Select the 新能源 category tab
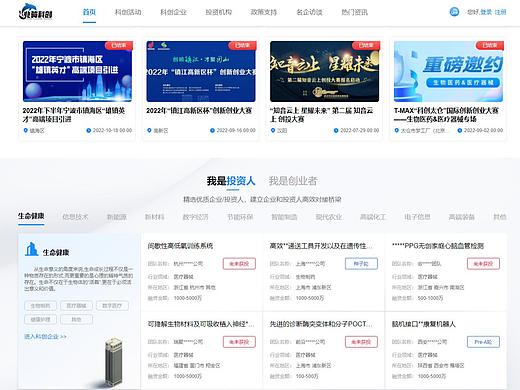Image resolution: width=520 pixels, height=390 pixels. 117,217
